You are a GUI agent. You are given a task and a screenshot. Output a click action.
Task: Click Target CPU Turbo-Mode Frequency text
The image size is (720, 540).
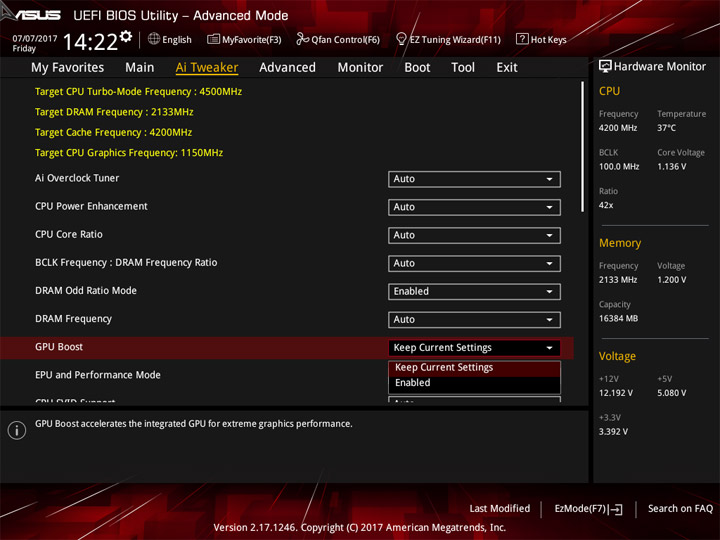tap(138, 92)
